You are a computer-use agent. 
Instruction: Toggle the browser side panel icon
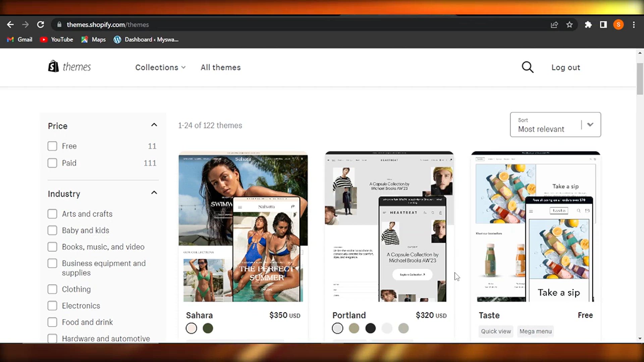(603, 24)
